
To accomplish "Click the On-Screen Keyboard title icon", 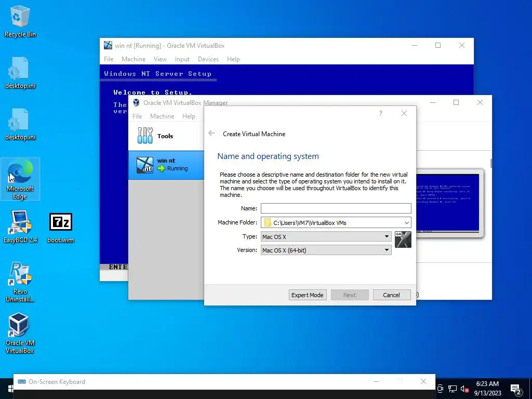I will pyautogui.click(x=22, y=382).
